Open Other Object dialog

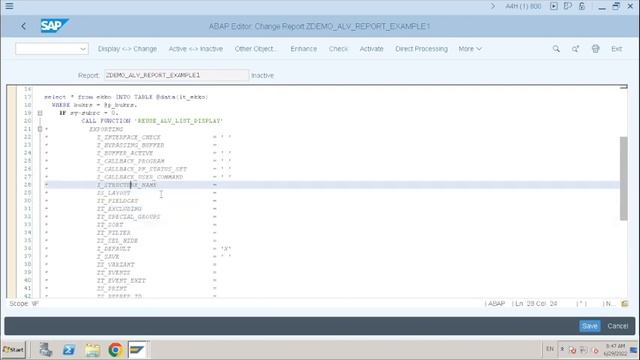[x=255, y=49]
